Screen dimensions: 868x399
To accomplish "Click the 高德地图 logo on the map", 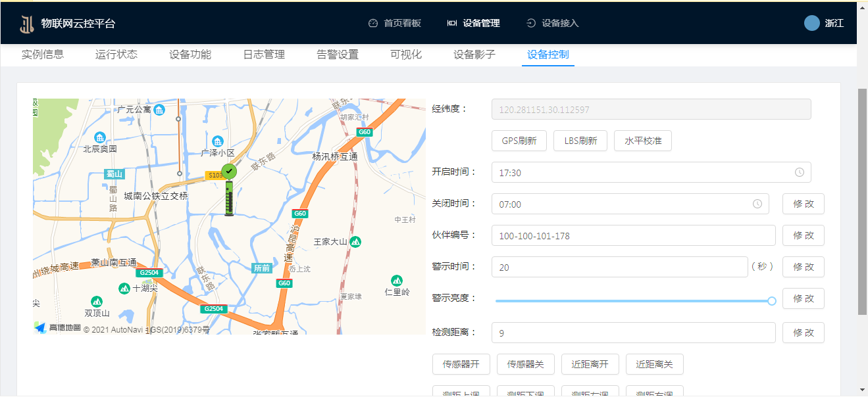I will coord(58,327).
